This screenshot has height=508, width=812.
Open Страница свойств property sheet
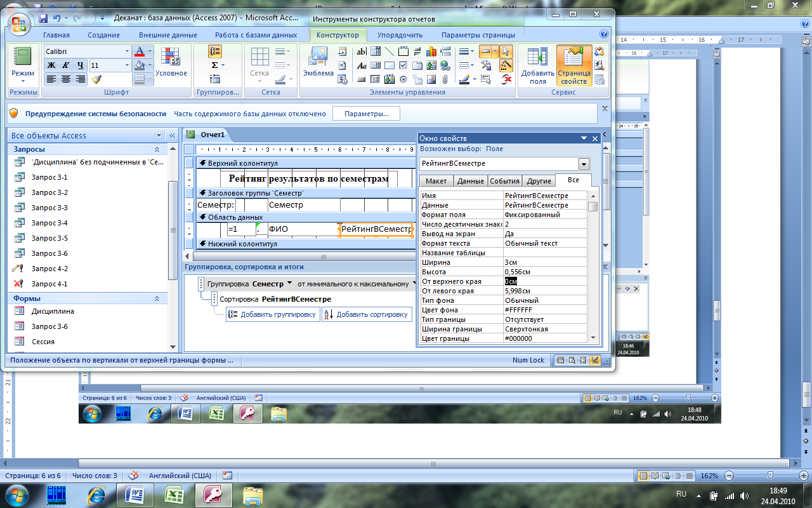(x=574, y=65)
